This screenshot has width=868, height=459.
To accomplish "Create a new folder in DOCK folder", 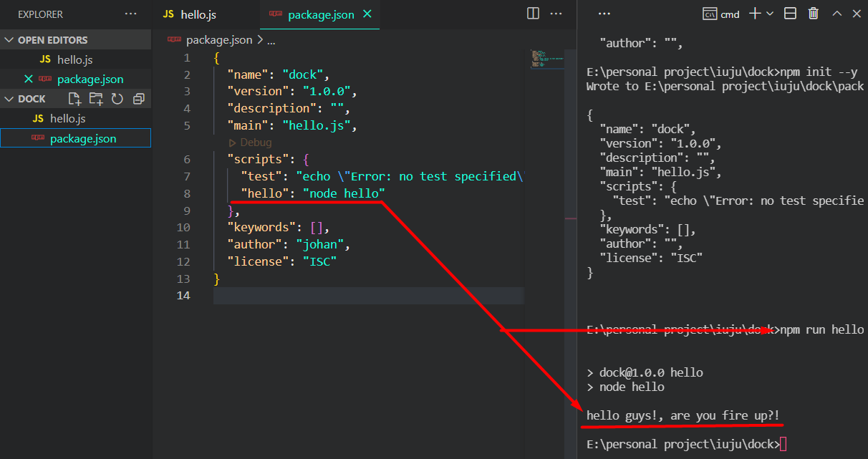I will (x=95, y=98).
